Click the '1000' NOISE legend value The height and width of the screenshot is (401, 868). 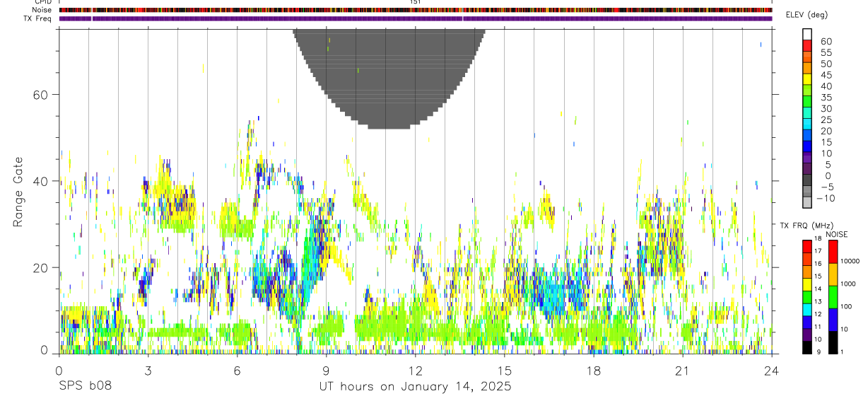coord(850,284)
